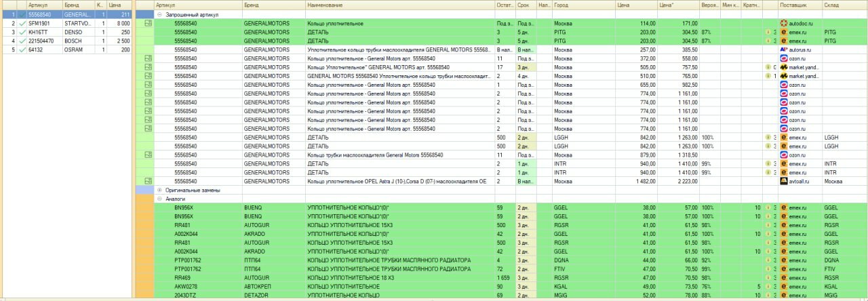Click info icon in 510,00 market.yandex row

point(768,76)
